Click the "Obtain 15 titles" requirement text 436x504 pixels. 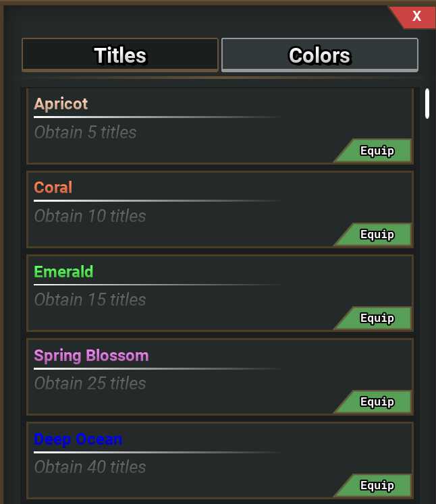tap(90, 300)
